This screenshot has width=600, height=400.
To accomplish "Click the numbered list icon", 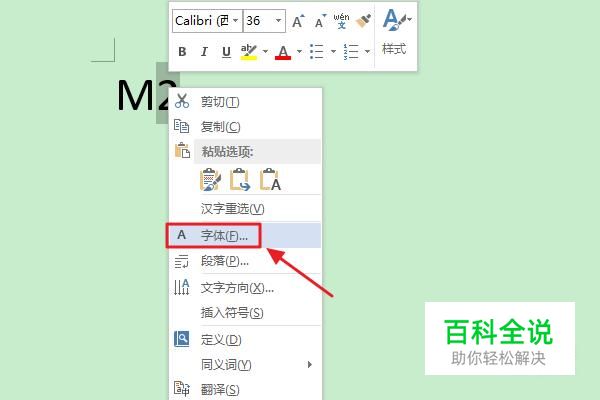I will pos(351,51).
